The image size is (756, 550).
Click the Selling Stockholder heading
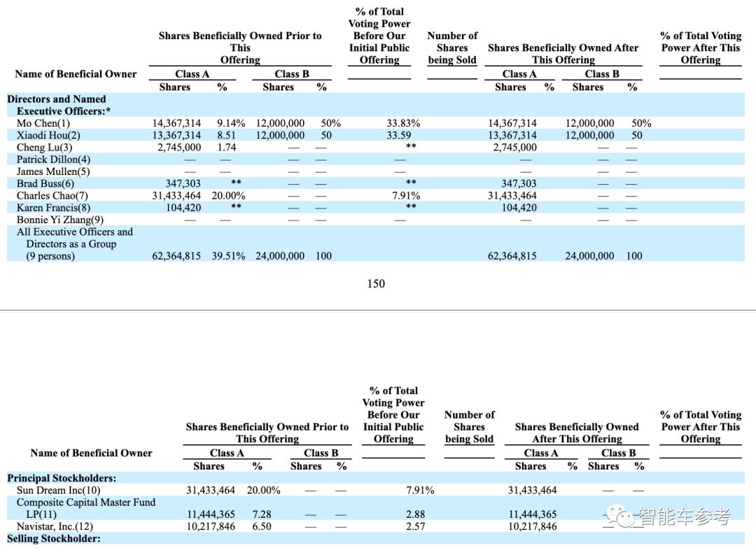(x=53, y=538)
